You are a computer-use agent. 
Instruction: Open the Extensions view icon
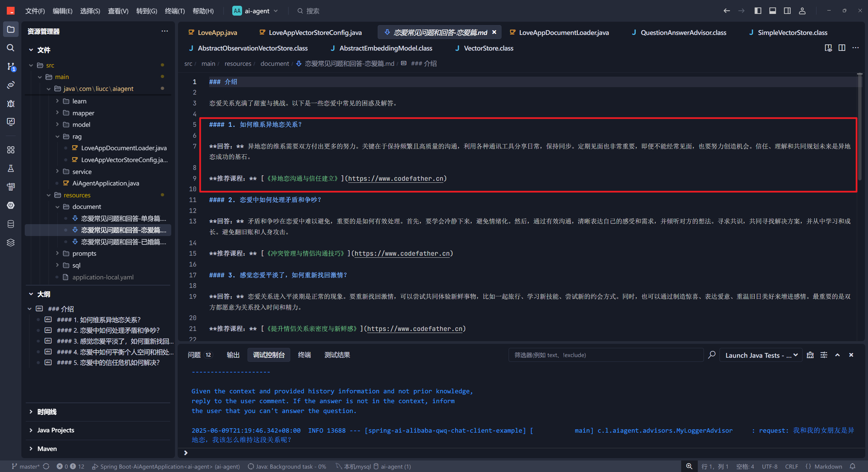pos(11,150)
